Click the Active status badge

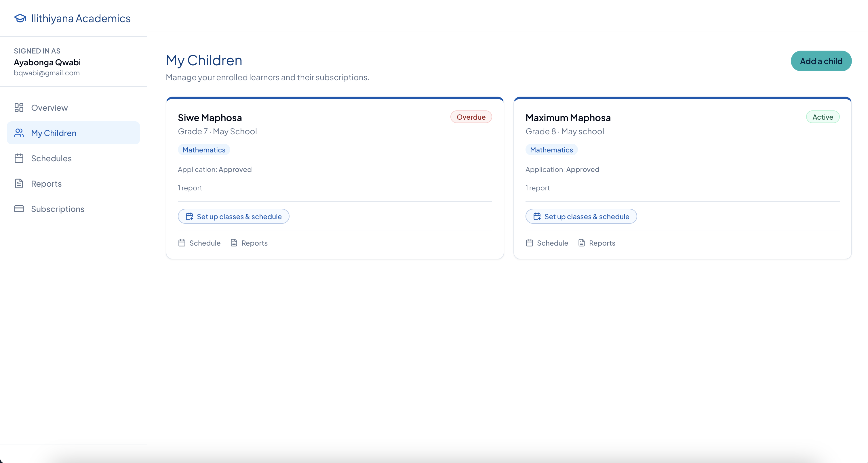(x=823, y=117)
